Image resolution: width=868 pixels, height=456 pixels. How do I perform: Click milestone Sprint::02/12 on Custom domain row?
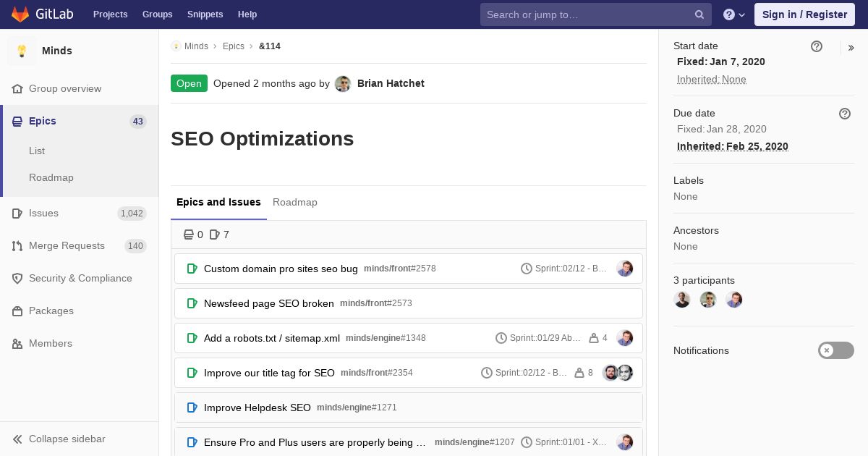tap(564, 269)
